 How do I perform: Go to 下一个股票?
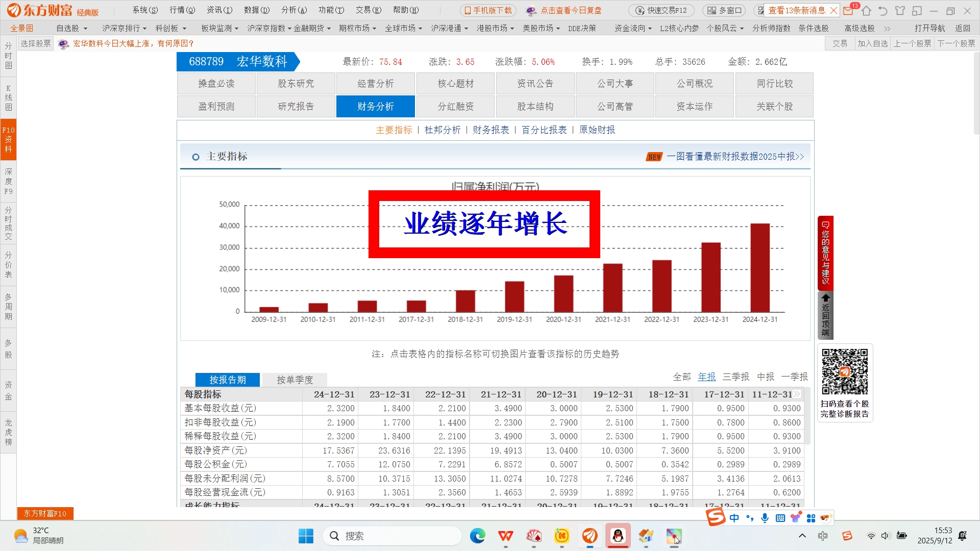pos(957,44)
